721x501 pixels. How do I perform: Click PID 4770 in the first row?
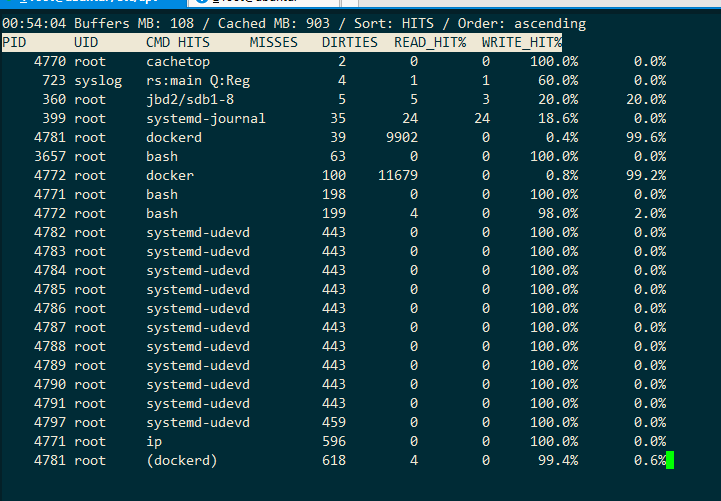point(50,62)
